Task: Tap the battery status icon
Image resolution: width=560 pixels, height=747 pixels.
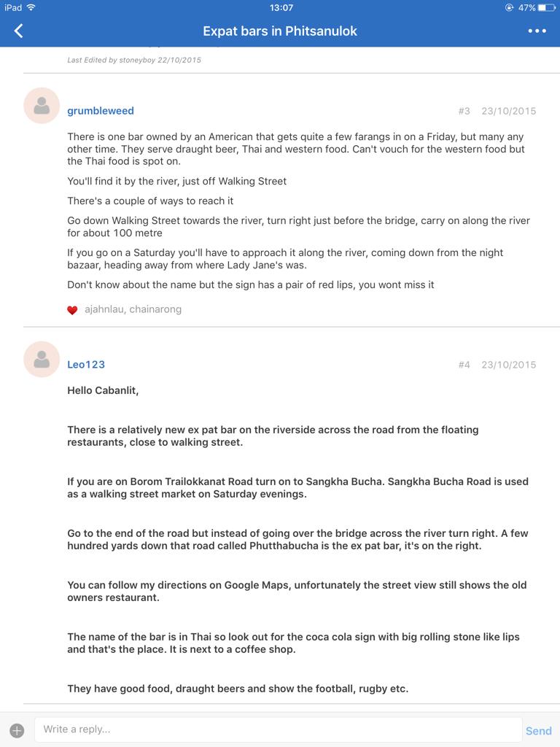Action: 546,7
